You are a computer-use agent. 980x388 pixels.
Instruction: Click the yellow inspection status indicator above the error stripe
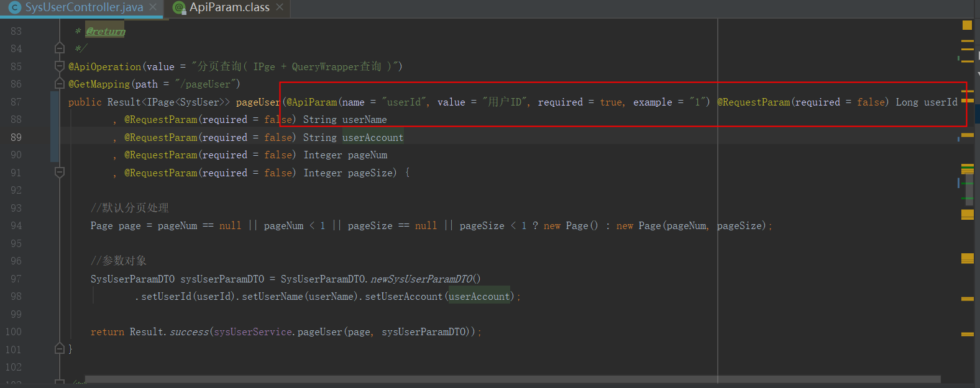[967, 25]
